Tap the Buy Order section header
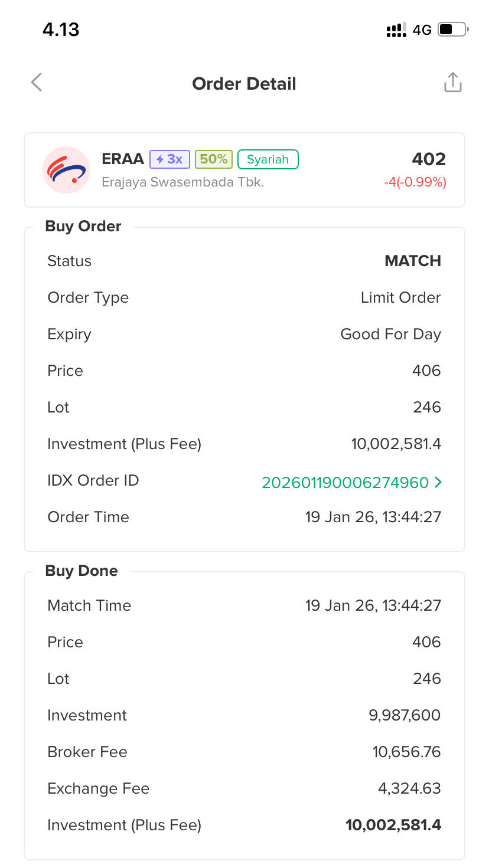This screenshot has width=489, height=868. coord(83,227)
